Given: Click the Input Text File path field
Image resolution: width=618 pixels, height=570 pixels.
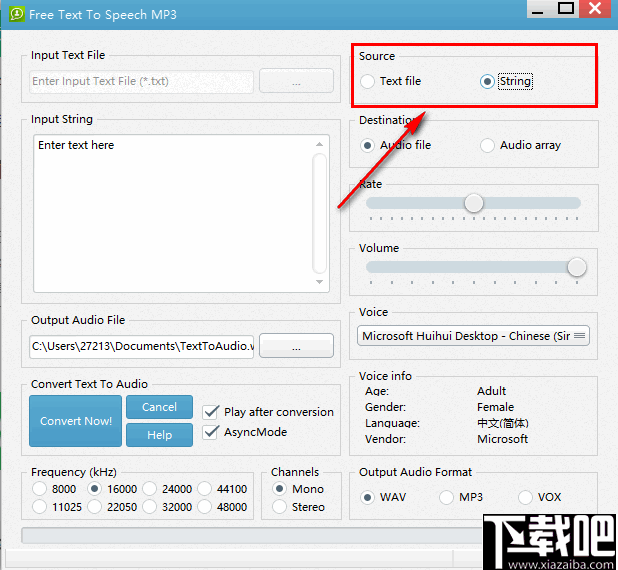Looking at the screenshot, I should click(141, 82).
